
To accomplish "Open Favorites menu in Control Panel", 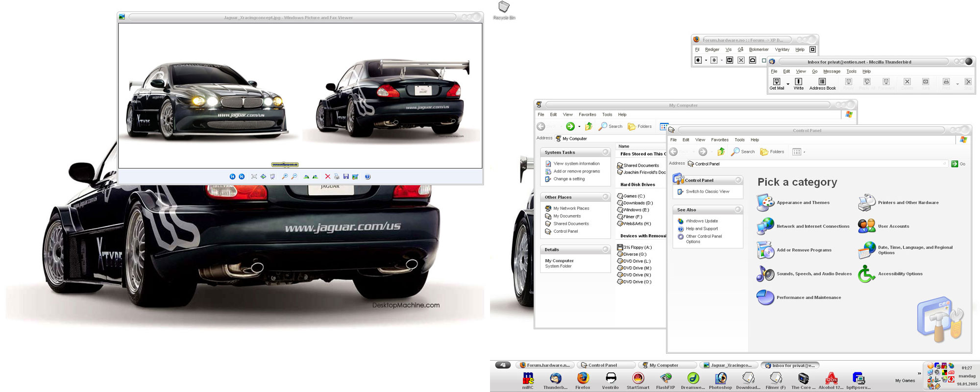I will coord(720,140).
